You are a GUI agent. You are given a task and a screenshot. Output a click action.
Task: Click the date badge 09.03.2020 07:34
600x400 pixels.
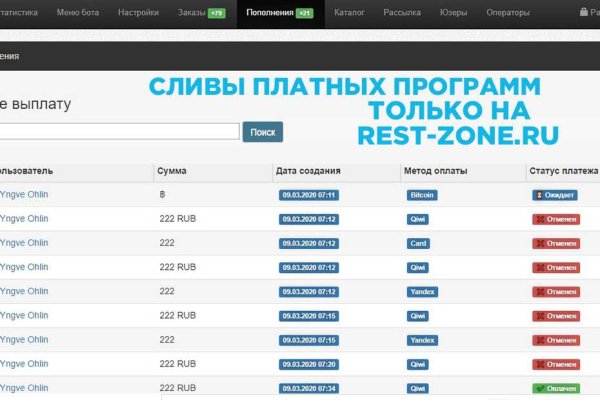pyautogui.click(x=309, y=387)
